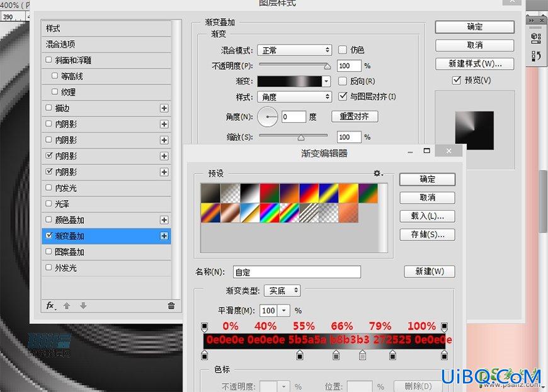
Task: Click the color stop at 79%
Action: click(x=393, y=356)
